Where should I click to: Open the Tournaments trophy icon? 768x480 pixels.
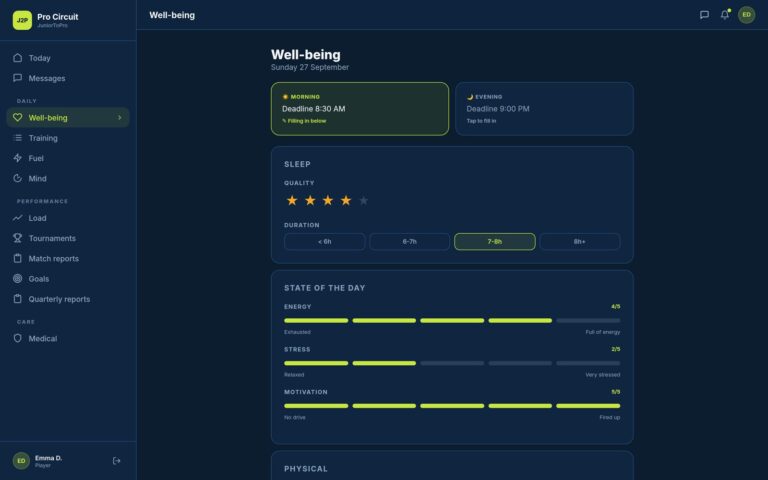[x=18, y=238]
